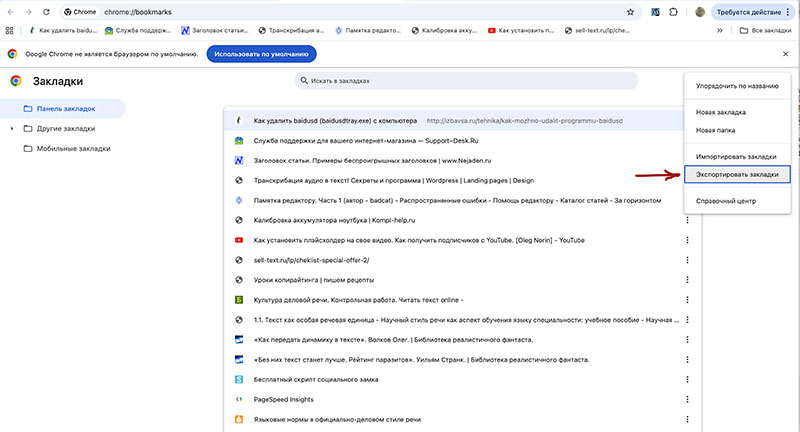Open Калибровка акку bookmark in bookmarks bar
The image size is (800, 432).
tap(444, 31)
